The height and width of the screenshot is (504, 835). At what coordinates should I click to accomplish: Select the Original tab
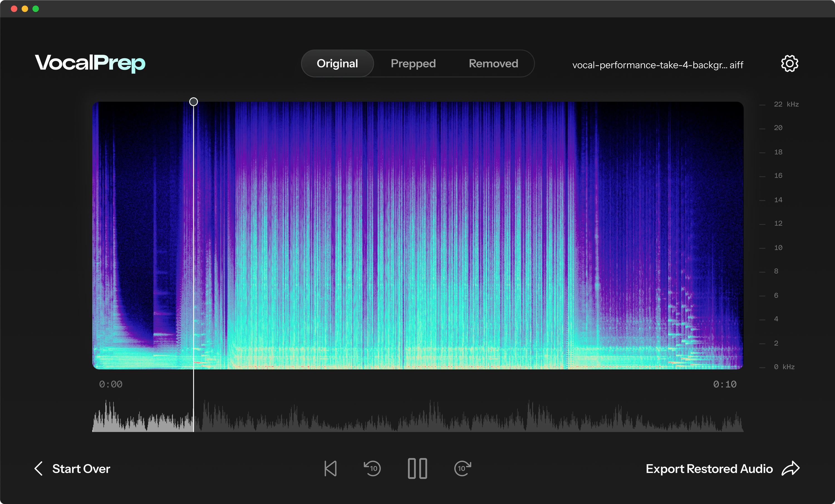pyautogui.click(x=337, y=63)
